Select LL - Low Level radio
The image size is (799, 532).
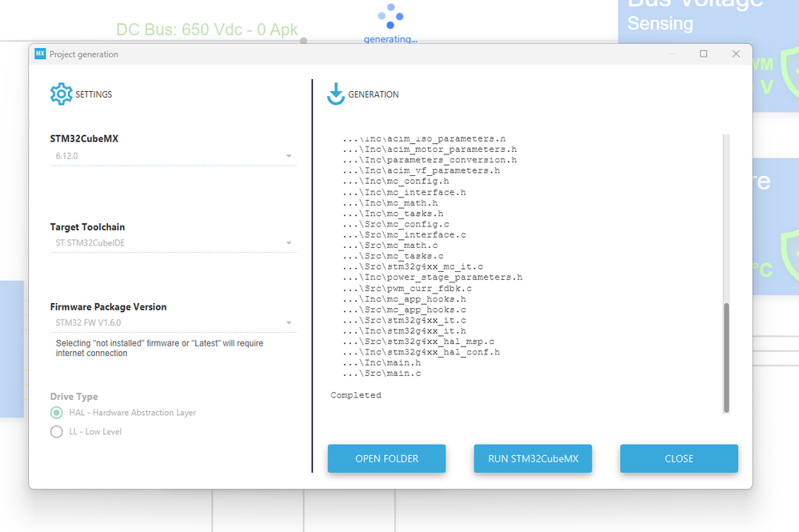57,432
